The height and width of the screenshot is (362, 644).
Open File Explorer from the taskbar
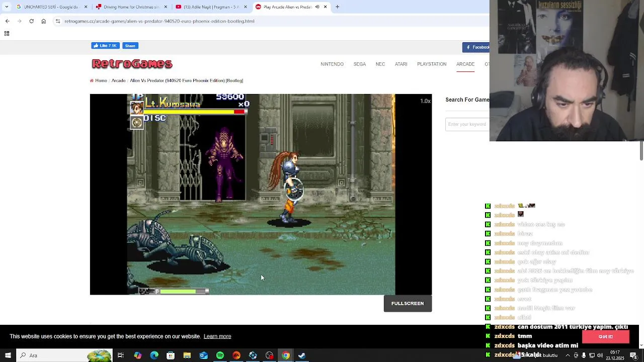coord(187,355)
